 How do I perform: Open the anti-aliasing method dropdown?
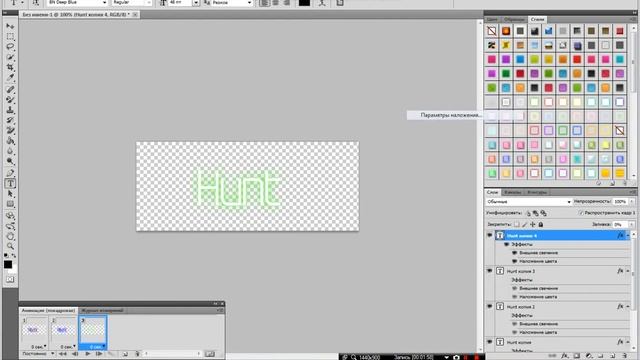(249, 3)
